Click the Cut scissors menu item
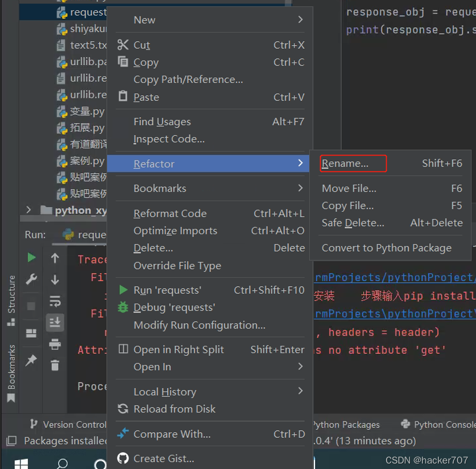This screenshot has width=476, height=469. point(210,45)
